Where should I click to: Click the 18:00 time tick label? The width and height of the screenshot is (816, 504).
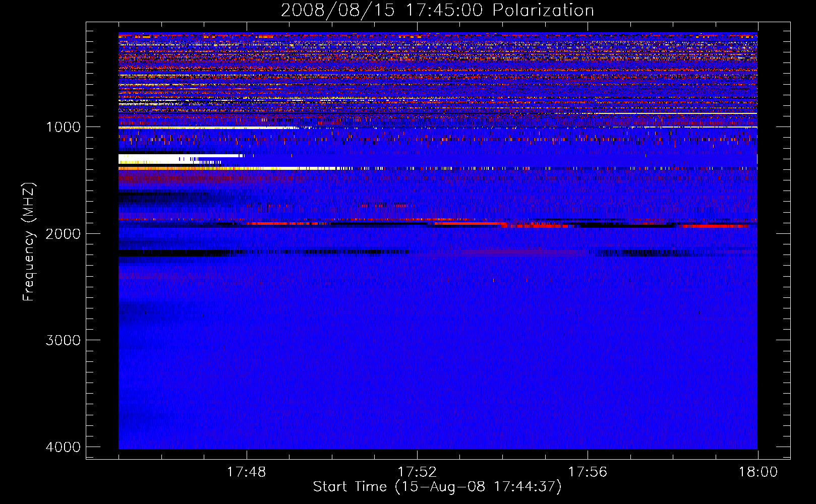pos(758,472)
